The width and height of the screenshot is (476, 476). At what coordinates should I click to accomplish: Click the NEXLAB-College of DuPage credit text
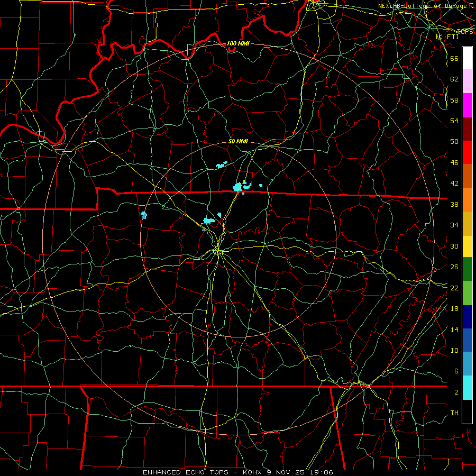426,6
